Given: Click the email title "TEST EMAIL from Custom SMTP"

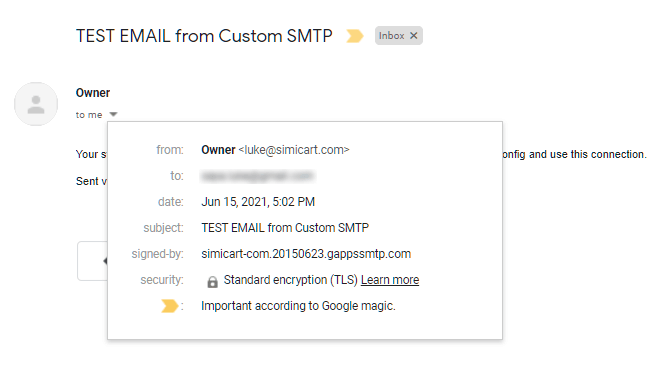Looking at the screenshot, I should [204, 36].
